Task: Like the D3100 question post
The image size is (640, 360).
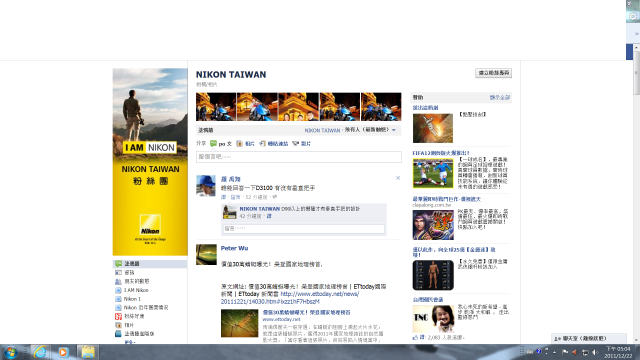Action: click(223, 197)
